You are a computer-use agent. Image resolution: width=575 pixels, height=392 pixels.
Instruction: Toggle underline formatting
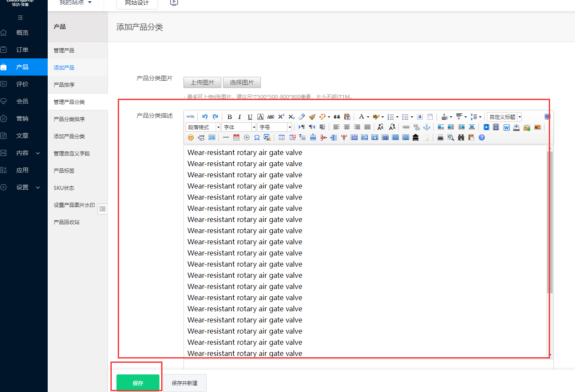tap(250, 117)
